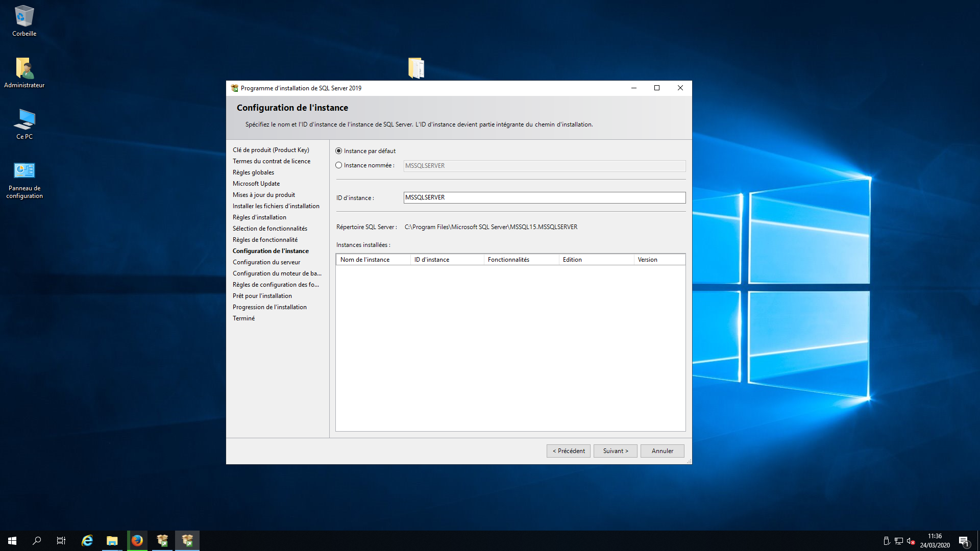Open the Corbeille recycle bin icon
The image size is (980, 551).
tap(24, 21)
